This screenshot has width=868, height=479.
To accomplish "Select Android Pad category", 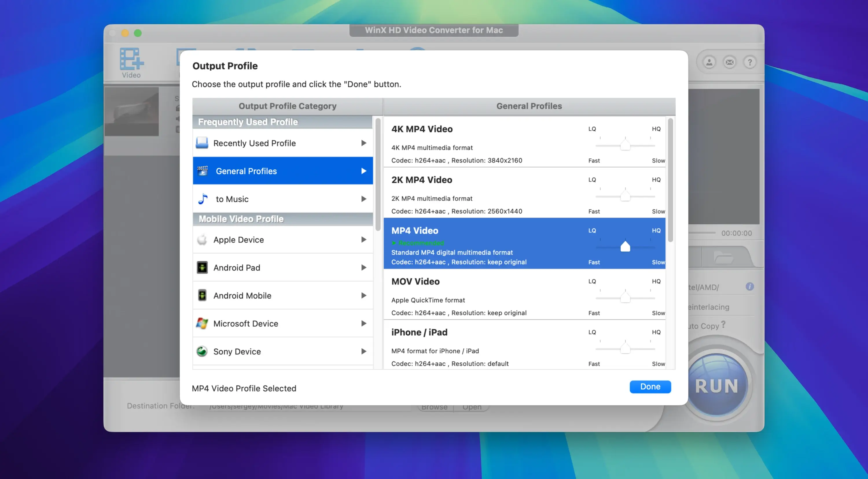I will click(283, 267).
